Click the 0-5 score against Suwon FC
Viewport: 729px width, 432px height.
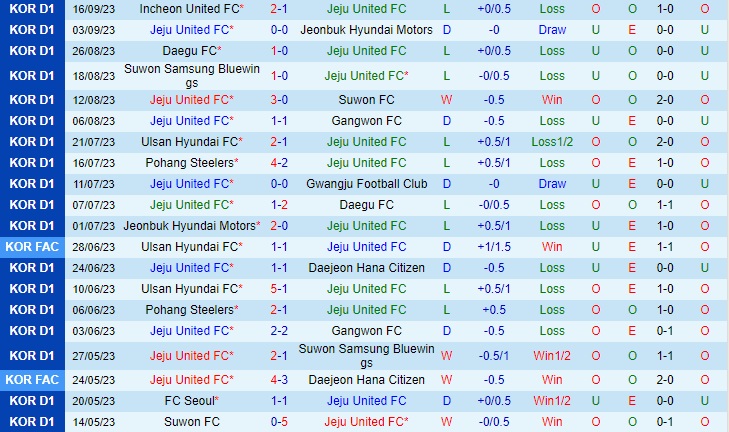pyautogui.click(x=279, y=422)
